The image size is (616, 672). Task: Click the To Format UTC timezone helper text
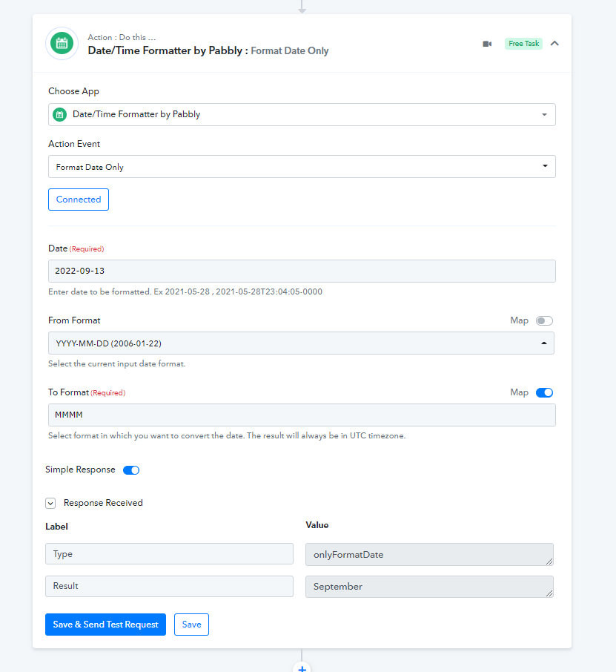tap(227, 435)
